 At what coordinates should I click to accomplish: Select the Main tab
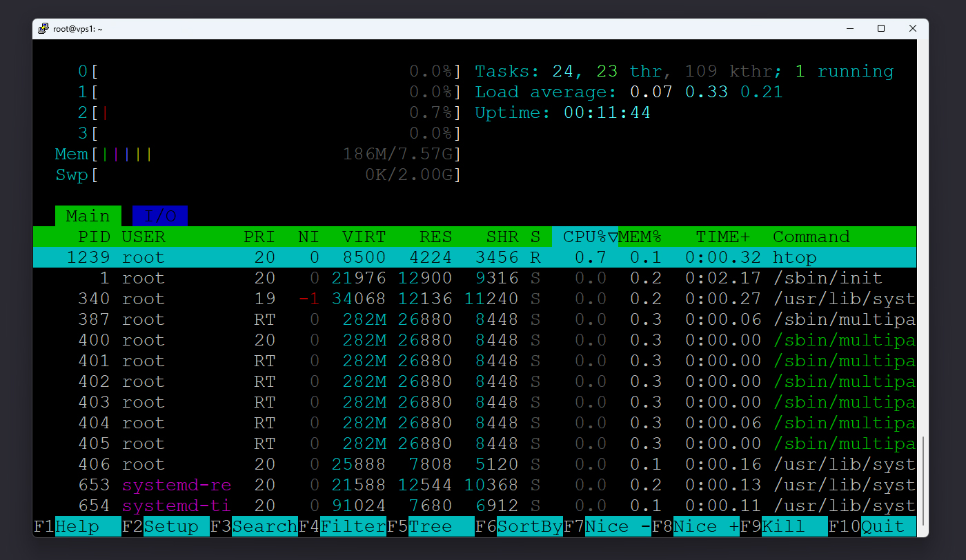click(x=88, y=215)
